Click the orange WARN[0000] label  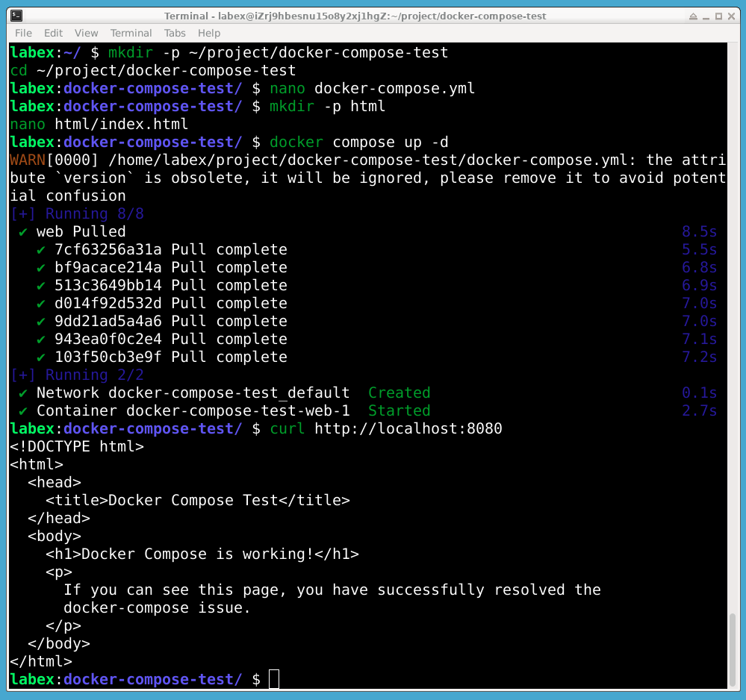(x=55, y=160)
